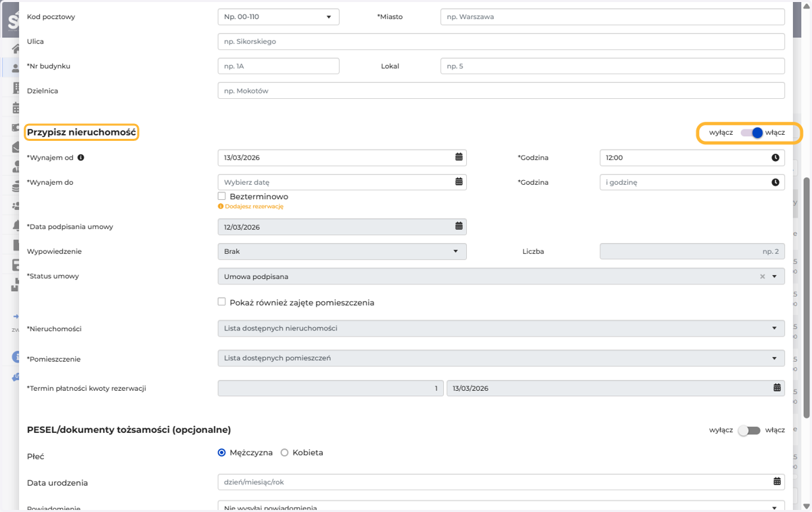Image resolution: width=812 pixels, height=512 pixels.
Task: Expand the Wypowiedzenie dropdown showing Brak
Action: 342,251
